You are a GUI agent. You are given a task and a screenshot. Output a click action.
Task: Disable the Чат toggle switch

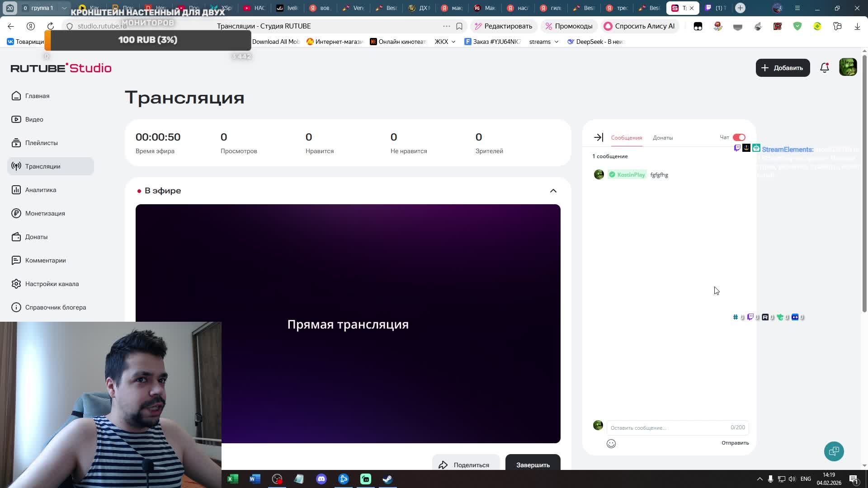click(739, 137)
